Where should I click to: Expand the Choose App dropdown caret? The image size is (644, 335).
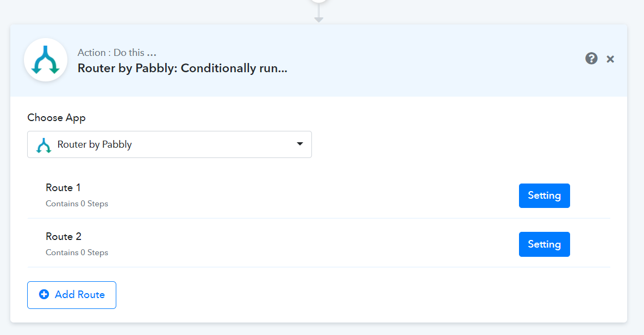299,144
